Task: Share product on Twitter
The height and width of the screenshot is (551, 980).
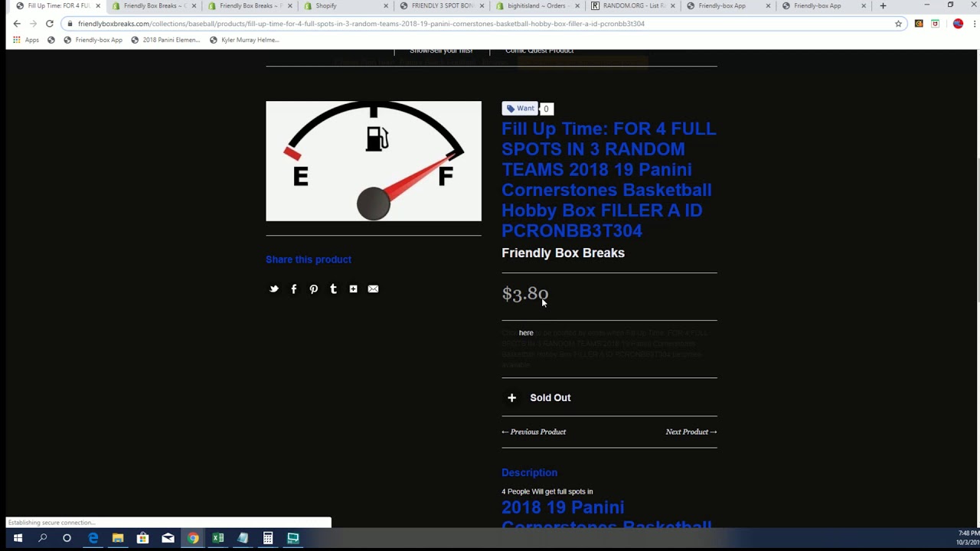Action: pyautogui.click(x=273, y=289)
